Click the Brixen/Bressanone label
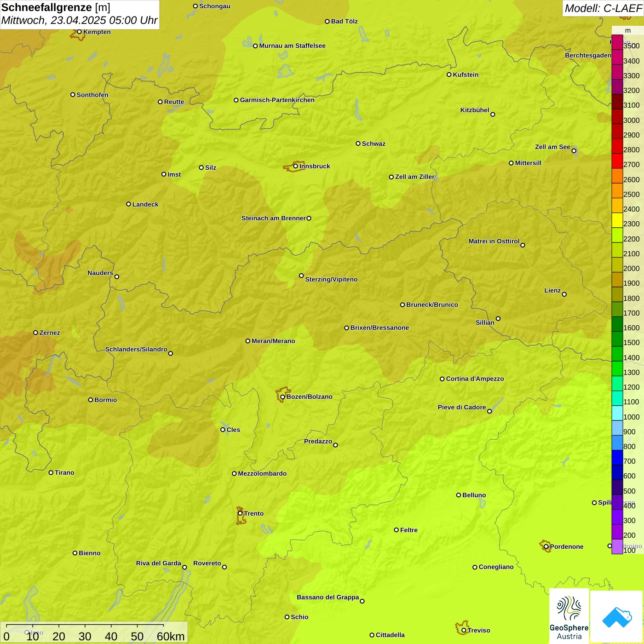The width and height of the screenshot is (644, 644). (x=379, y=328)
